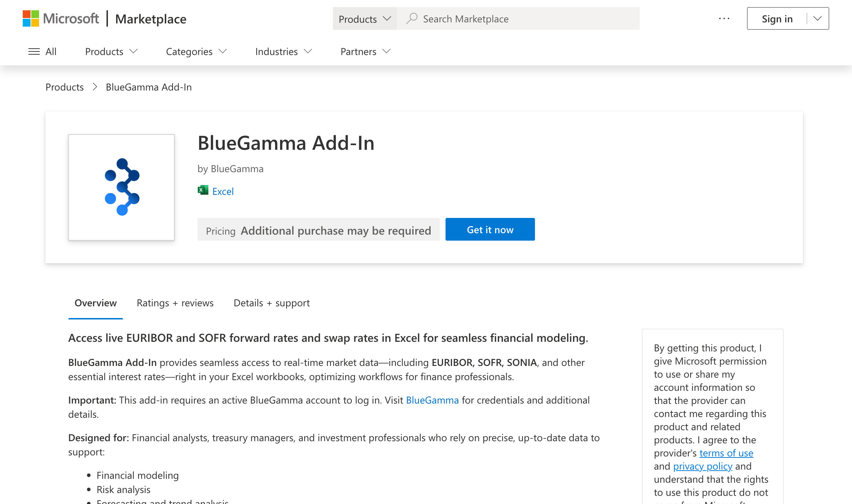Select the Excel icon next to the product
The width and height of the screenshot is (852, 504).
(x=203, y=191)
